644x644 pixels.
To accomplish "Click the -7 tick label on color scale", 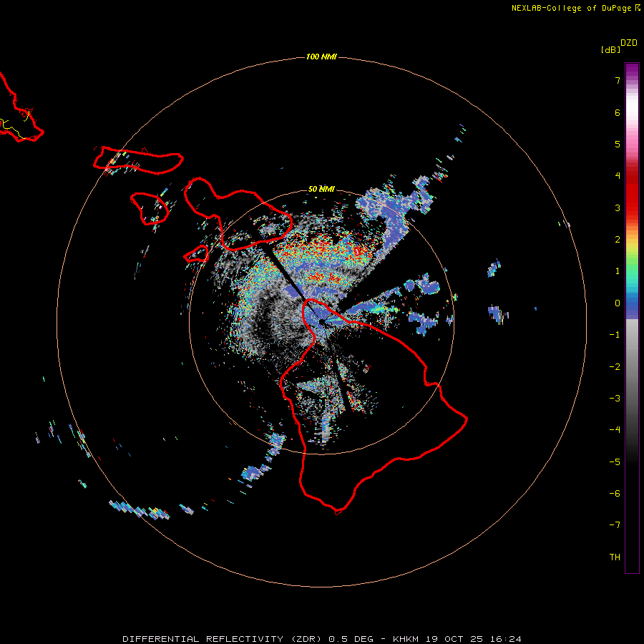I will pos(615,525).
